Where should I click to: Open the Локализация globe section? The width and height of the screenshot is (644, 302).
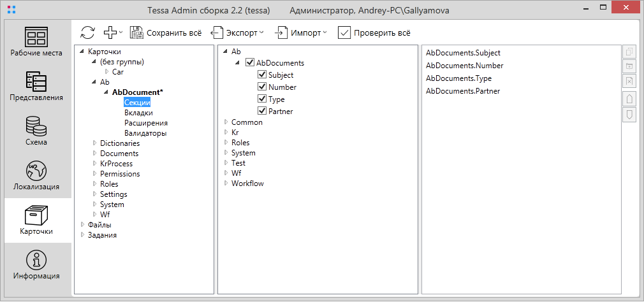click(36, 175)
